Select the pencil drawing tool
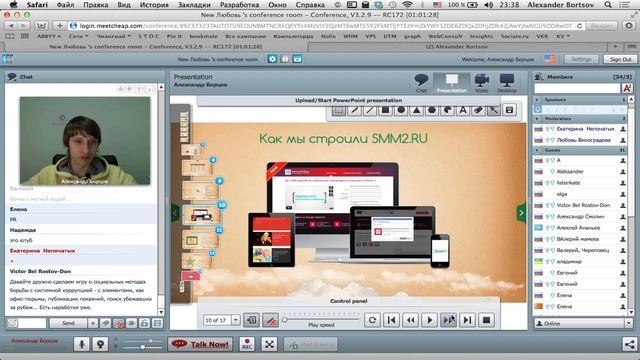640x360 pixels. [x=354, y=110]
